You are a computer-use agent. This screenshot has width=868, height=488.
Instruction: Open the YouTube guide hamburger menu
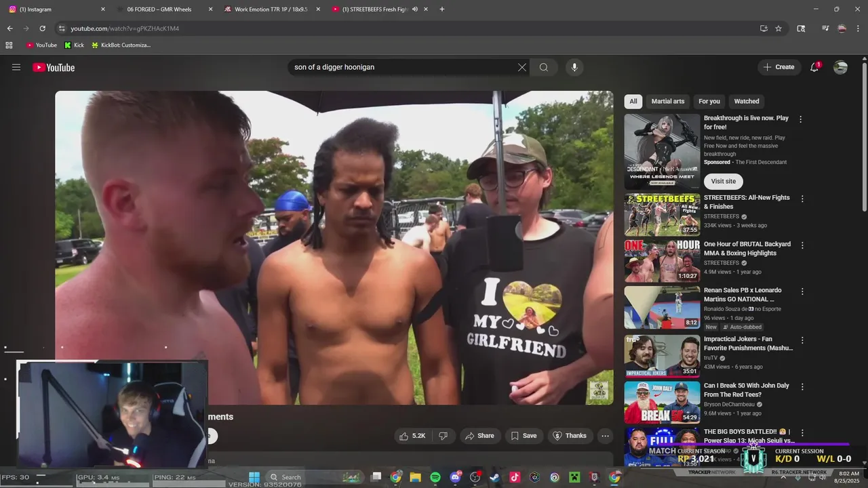pyautogui.click(x=16, y=67)
